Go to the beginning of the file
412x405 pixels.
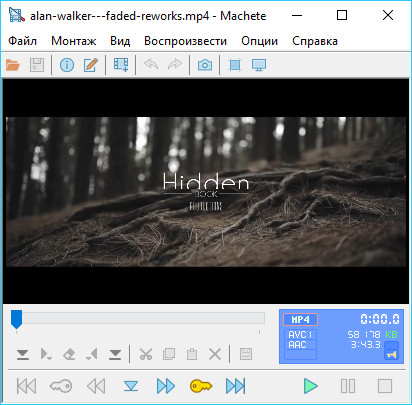coord(27,386)
